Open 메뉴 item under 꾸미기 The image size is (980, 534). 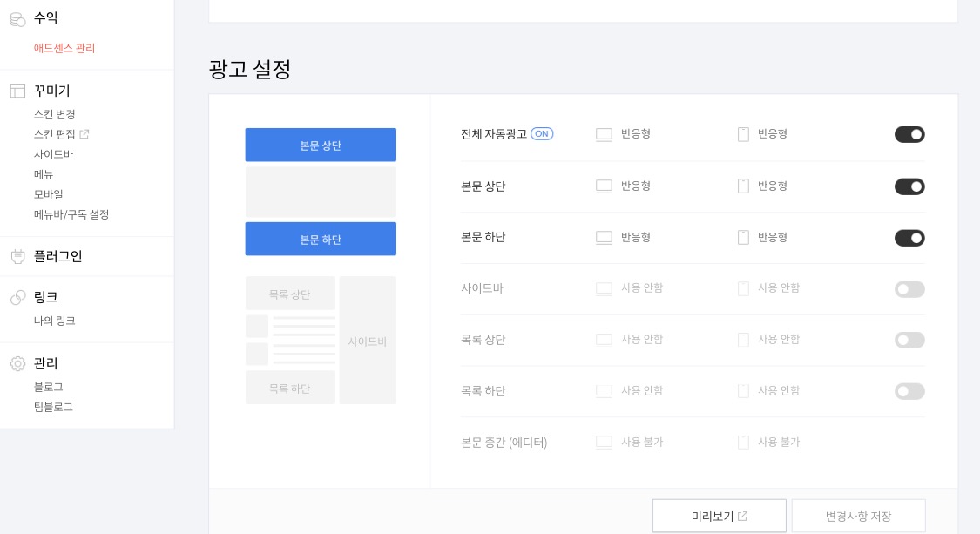tap(44, 174)
